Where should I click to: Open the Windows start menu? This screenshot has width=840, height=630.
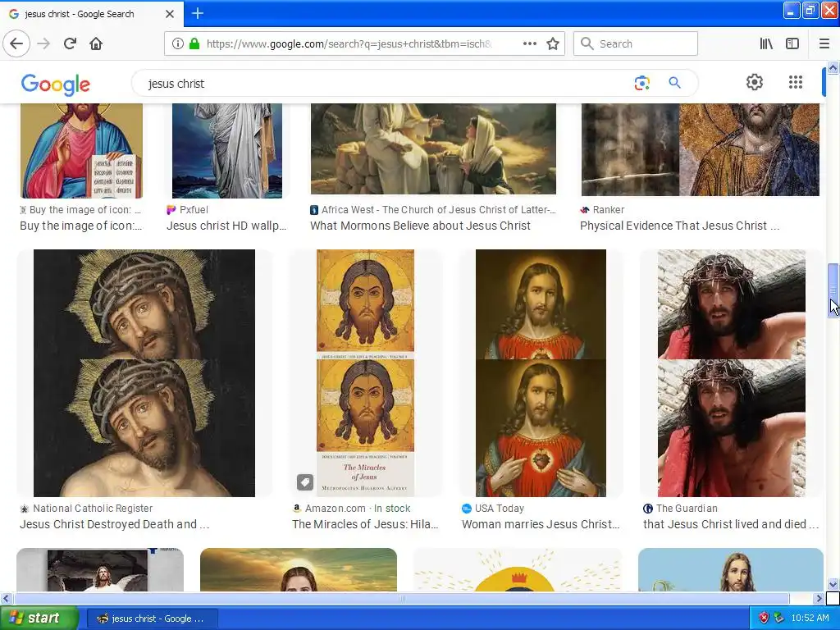point(39,619)
